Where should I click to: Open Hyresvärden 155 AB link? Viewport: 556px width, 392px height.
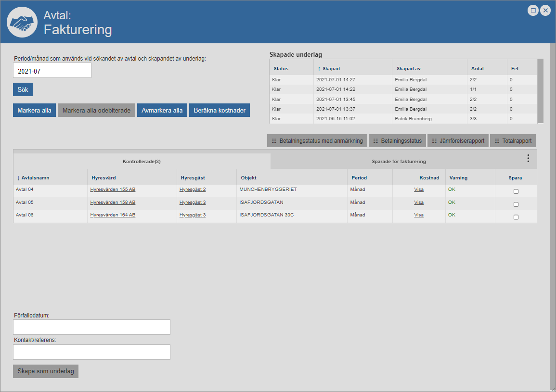[x=113, y=190]
